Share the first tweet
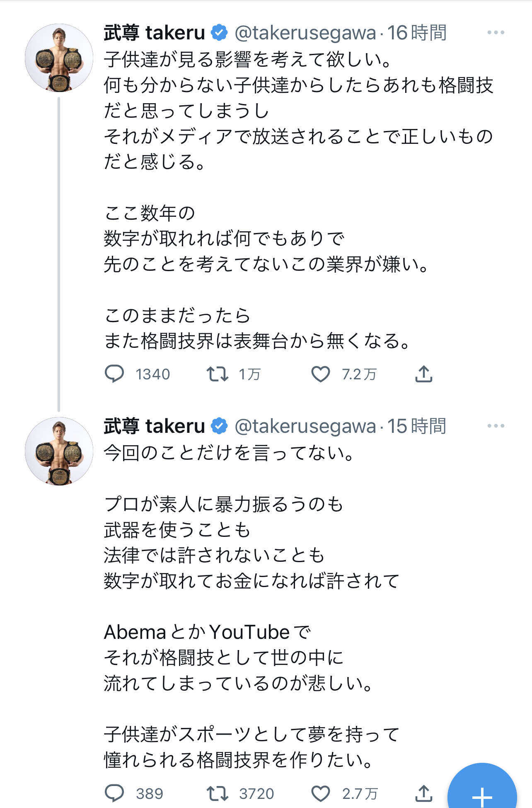This screenshot has width=532, height=808. coord(423,374)
